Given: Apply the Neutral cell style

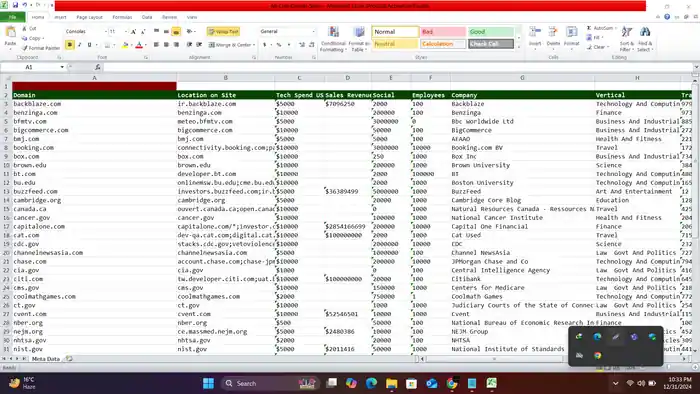Looking at the screenshot, I should (x=395, y=44).
